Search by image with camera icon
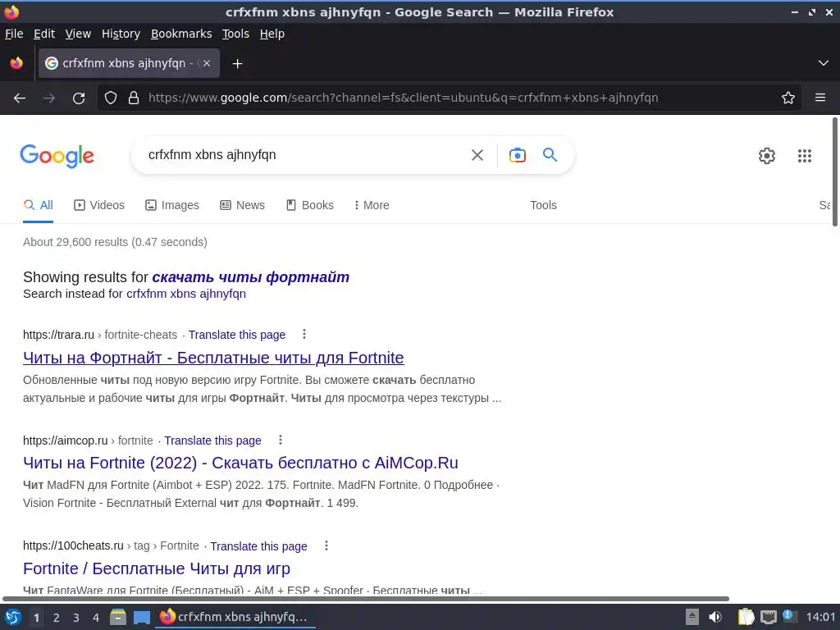840x630 pixels. [517, 155]
